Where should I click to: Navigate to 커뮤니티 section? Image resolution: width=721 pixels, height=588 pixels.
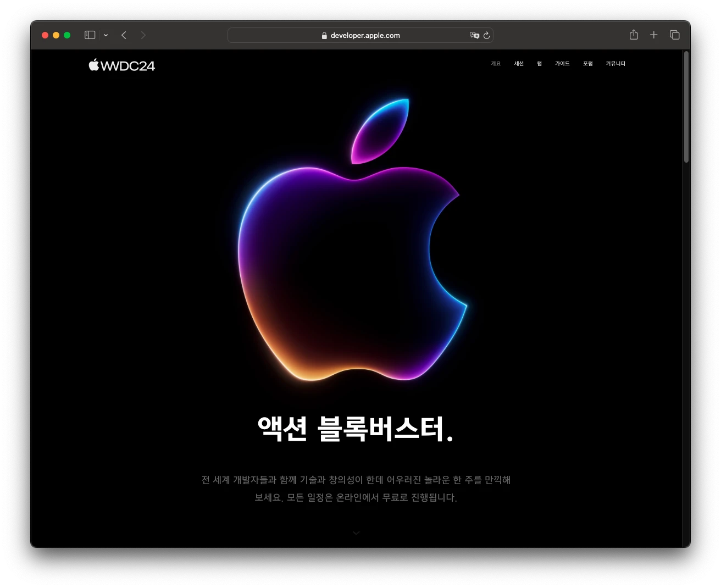(x=615, y=64)
